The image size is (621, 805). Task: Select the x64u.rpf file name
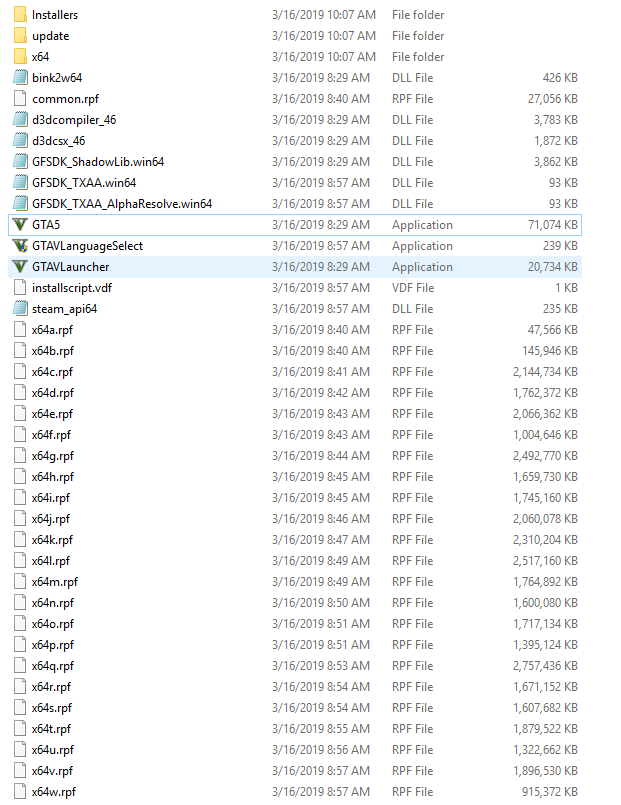53,750
